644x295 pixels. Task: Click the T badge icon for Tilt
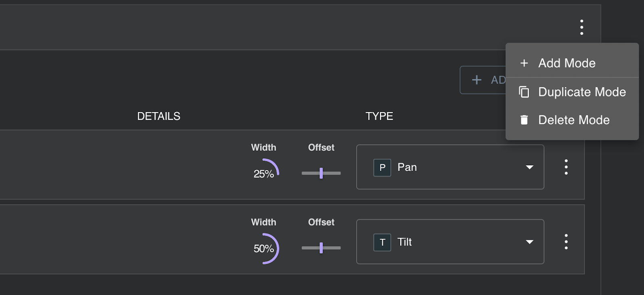tap(382, 242)
